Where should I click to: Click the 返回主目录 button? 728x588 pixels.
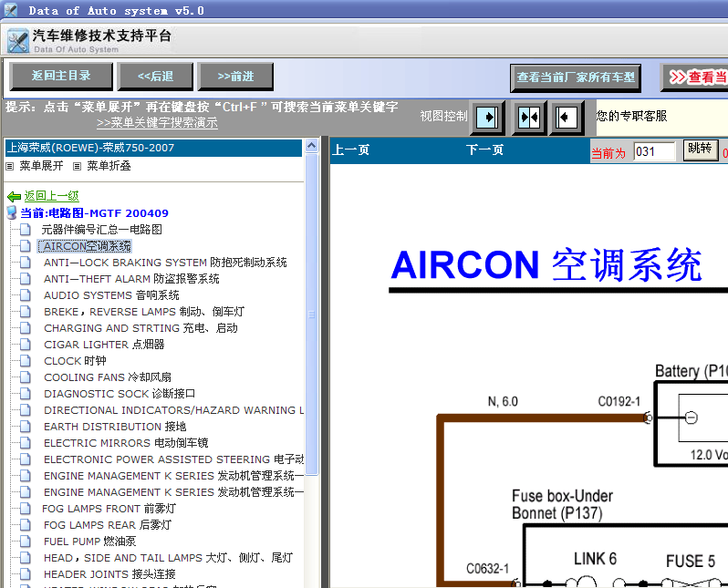[61, 76]
